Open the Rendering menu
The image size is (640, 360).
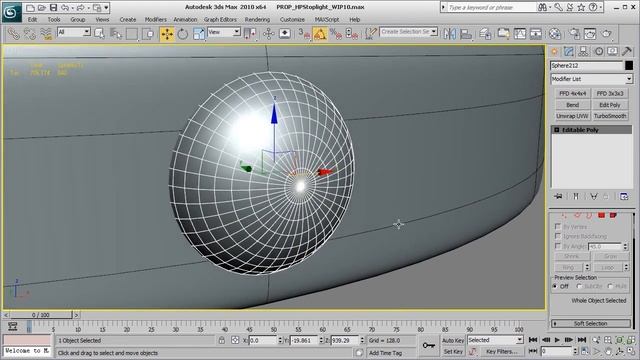coord(257,19)
